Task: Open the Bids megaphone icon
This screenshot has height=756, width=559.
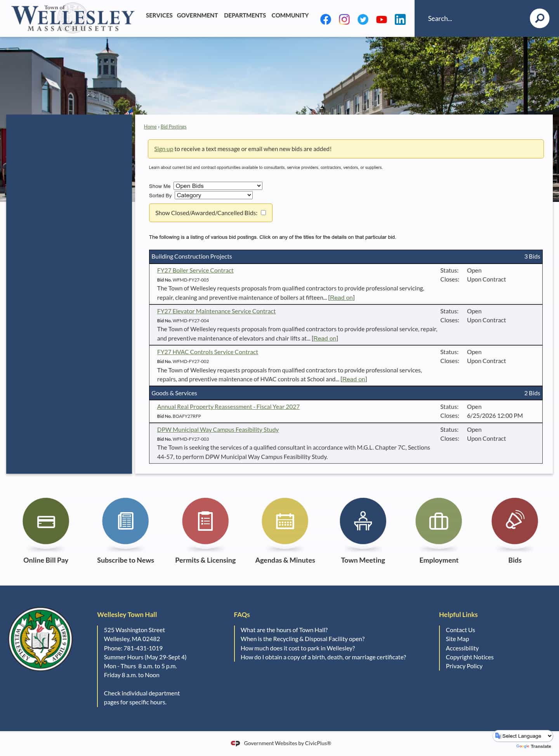Action: coord(515,521)
